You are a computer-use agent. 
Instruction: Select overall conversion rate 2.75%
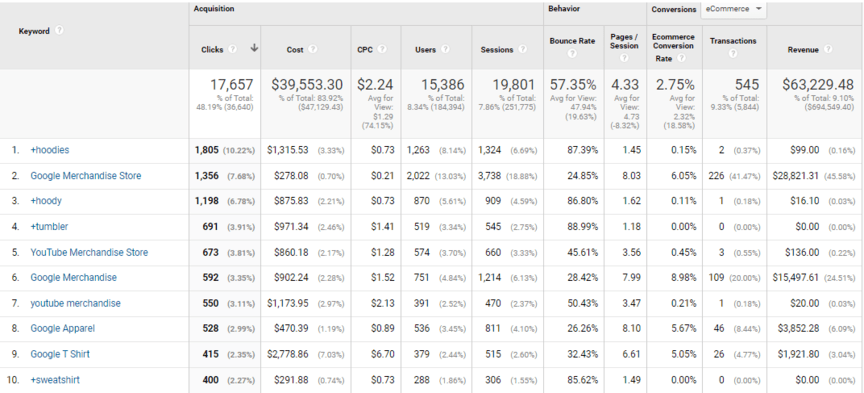675,85
